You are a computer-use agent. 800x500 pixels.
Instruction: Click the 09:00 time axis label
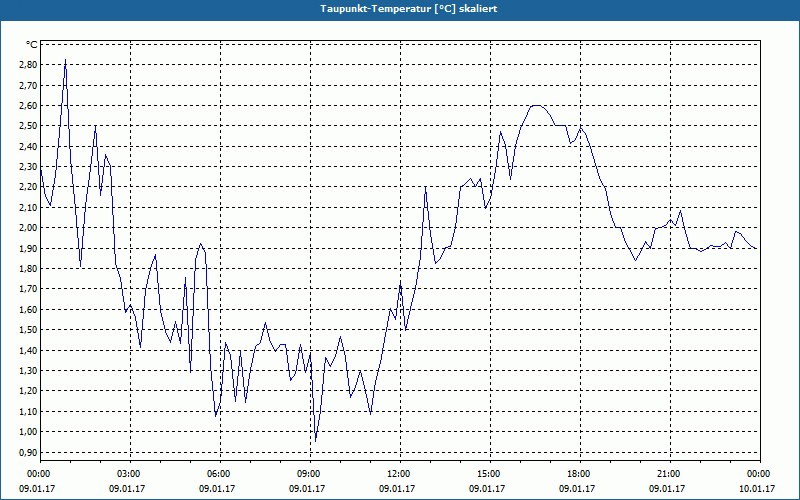(x=311, y=474)
